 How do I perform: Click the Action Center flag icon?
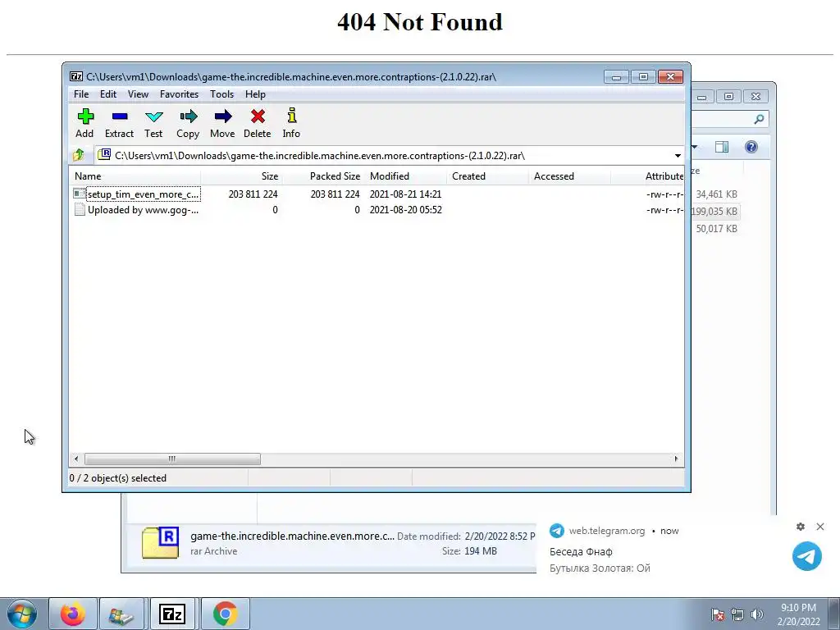tap(718, 614)
